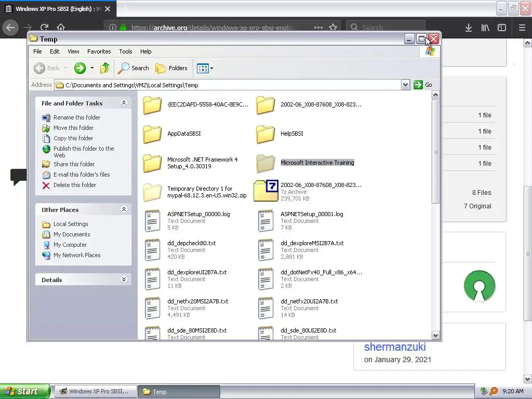Select the 7z Archive file icon
Viewport: 532px width, 399px height.
click(266, 191)
